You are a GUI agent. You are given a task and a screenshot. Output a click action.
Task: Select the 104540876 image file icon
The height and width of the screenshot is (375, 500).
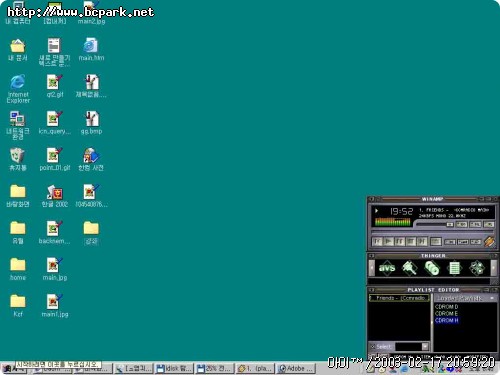pyautogui.click(x=91, y=196)
